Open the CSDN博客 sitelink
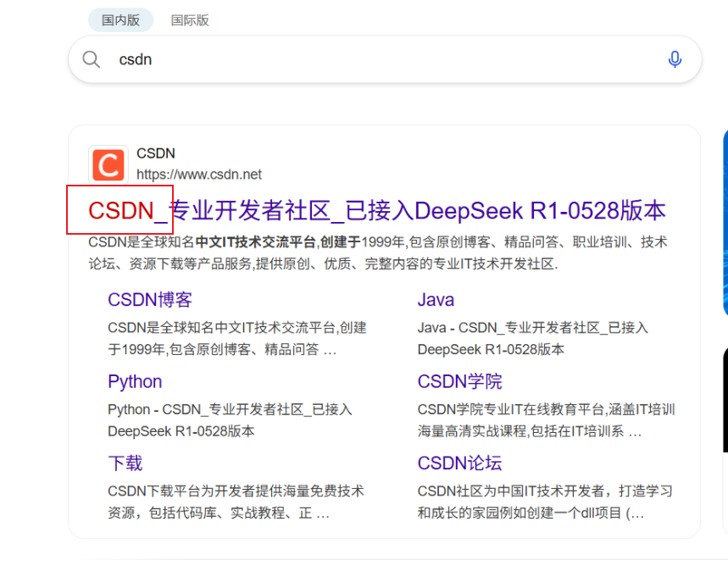The height and width of the screenshot is (566, 728). click(150, 300)
